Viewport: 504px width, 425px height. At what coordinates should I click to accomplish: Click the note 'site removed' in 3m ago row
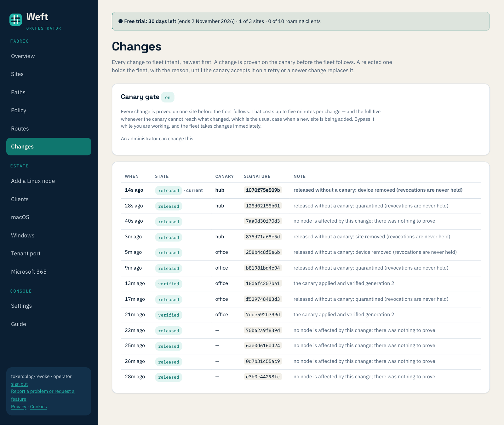click(372, 237)
